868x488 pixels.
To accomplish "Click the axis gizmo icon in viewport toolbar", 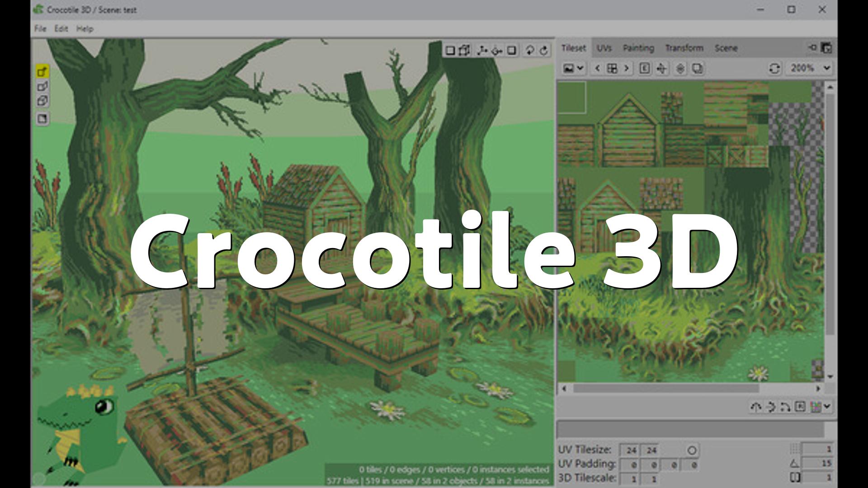I will pos(482,50).
